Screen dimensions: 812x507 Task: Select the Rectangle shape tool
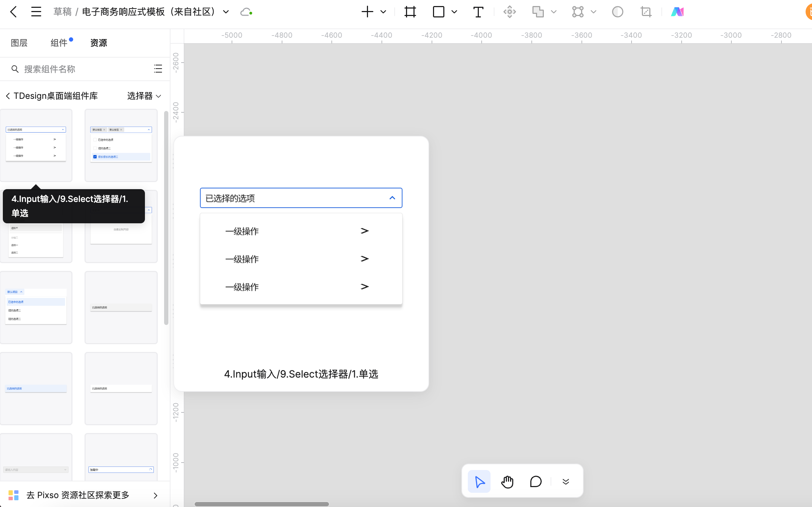click(x=439, y=12)
